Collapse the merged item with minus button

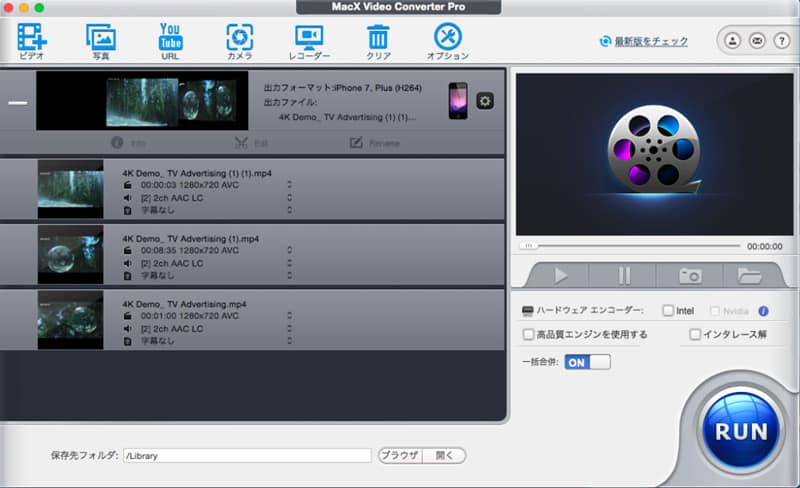[x=18, y=103]
